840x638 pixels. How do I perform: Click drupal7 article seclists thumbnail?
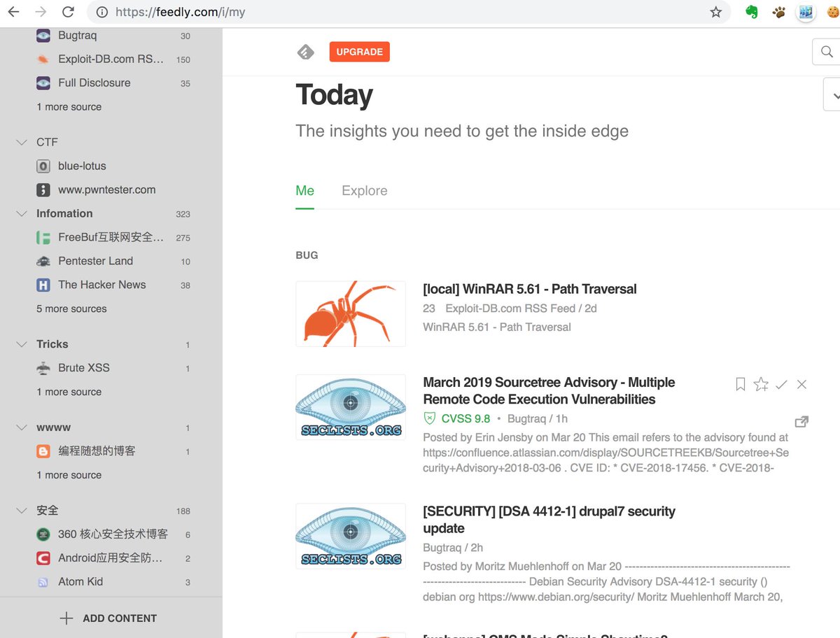coord(351,536)
